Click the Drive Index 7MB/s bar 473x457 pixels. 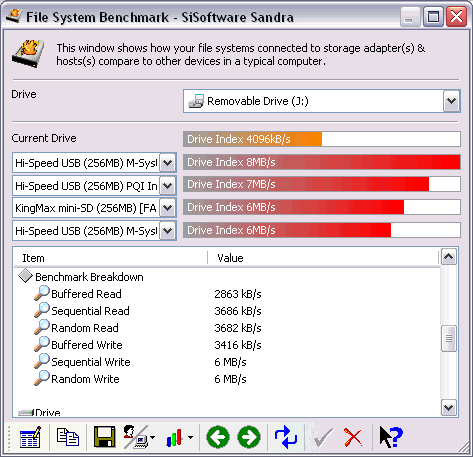[x=322, y=184]
